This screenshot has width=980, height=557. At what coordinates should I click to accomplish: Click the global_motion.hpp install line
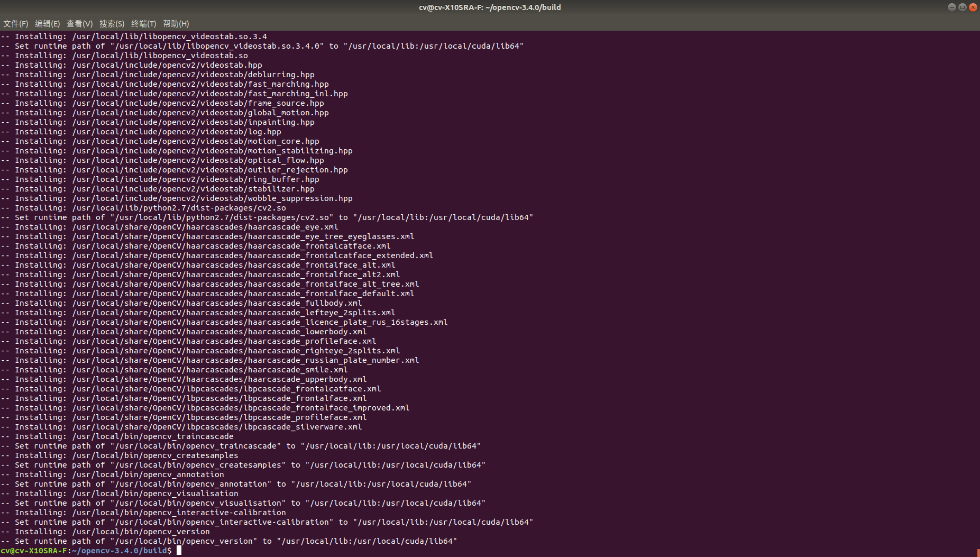click(164, 113)
